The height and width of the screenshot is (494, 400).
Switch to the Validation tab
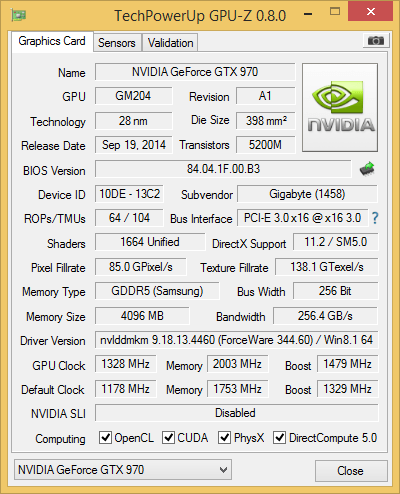click(x=170, y=43)
